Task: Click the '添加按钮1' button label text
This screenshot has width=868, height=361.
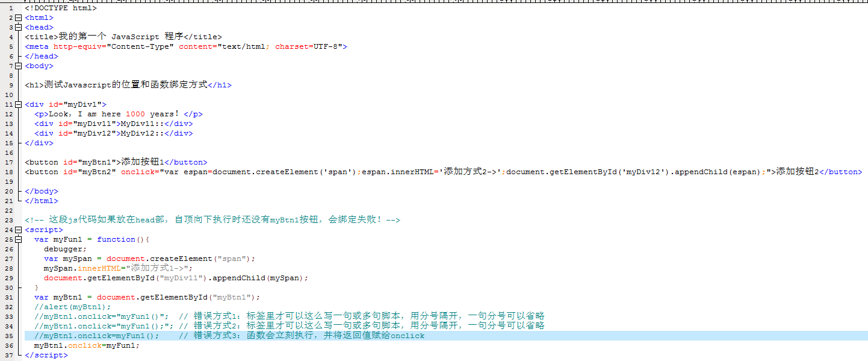Action: [x=143, y=163]
